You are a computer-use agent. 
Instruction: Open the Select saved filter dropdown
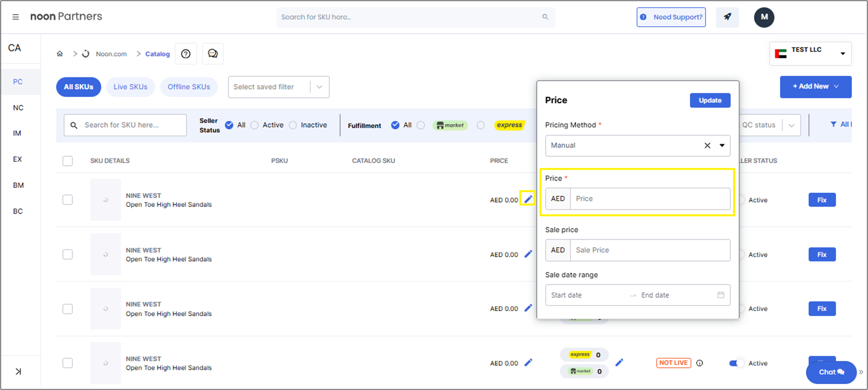coord(279,87)
